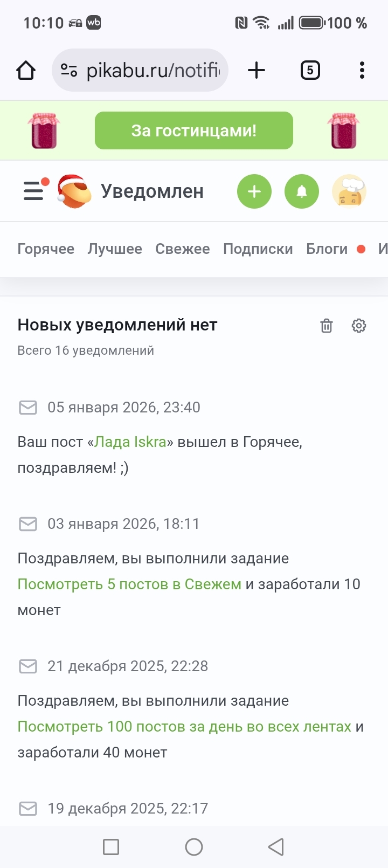Open the Подписки feed tab
388x868 pixels.
(258, 249)
